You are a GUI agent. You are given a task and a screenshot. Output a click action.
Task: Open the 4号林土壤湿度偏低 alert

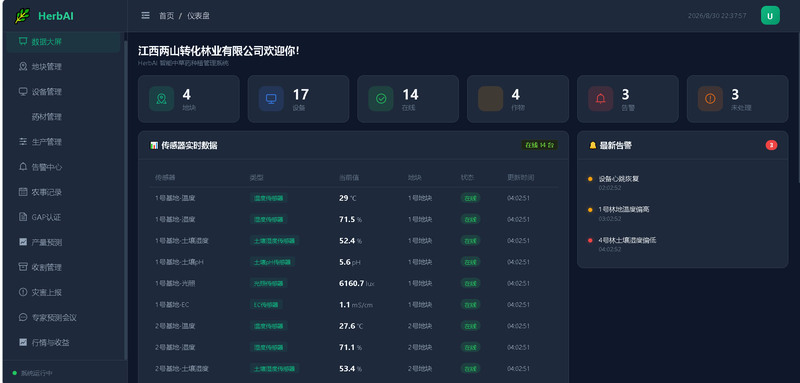click(x=627, y=240)
